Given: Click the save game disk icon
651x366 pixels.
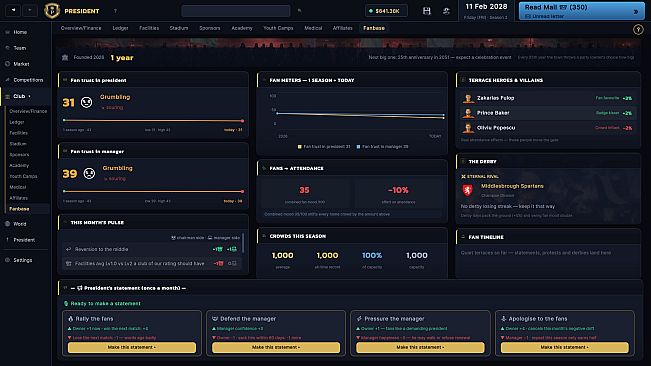Looking at the screenshot, I should (426, 11).
